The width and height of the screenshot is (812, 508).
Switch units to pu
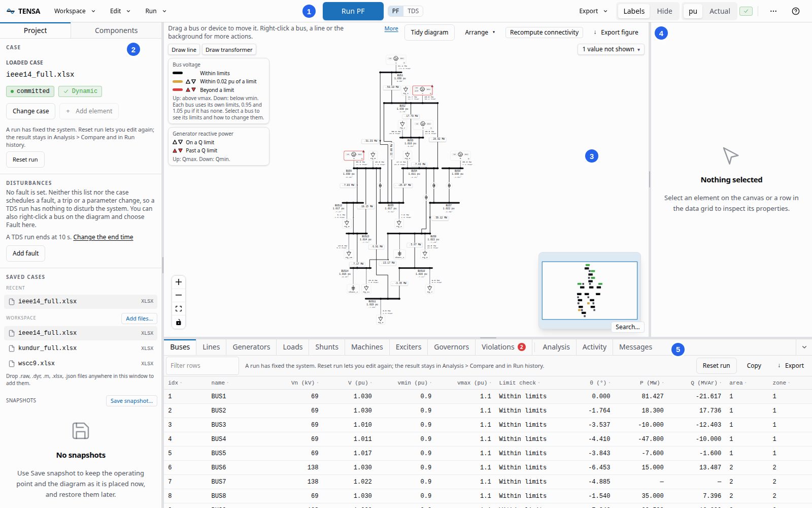(x=693, y=11)
